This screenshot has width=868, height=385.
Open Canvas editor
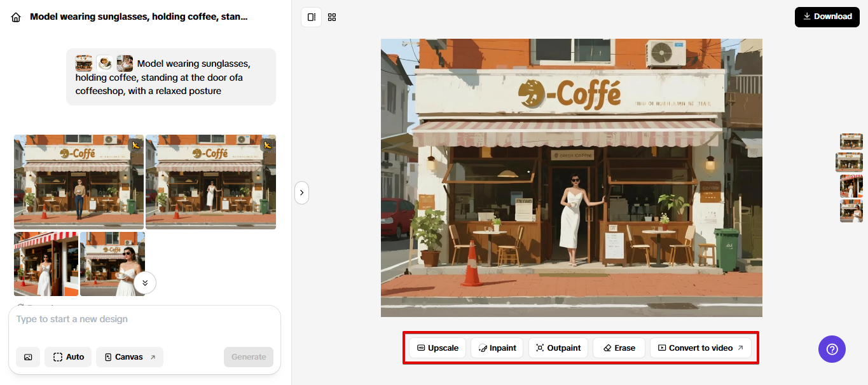129,357
